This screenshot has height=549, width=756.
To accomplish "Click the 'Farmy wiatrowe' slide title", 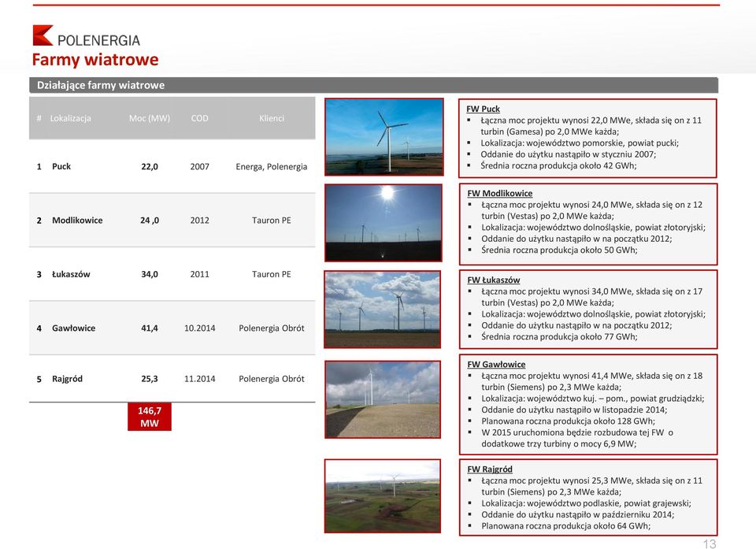I will pos(95,60).
